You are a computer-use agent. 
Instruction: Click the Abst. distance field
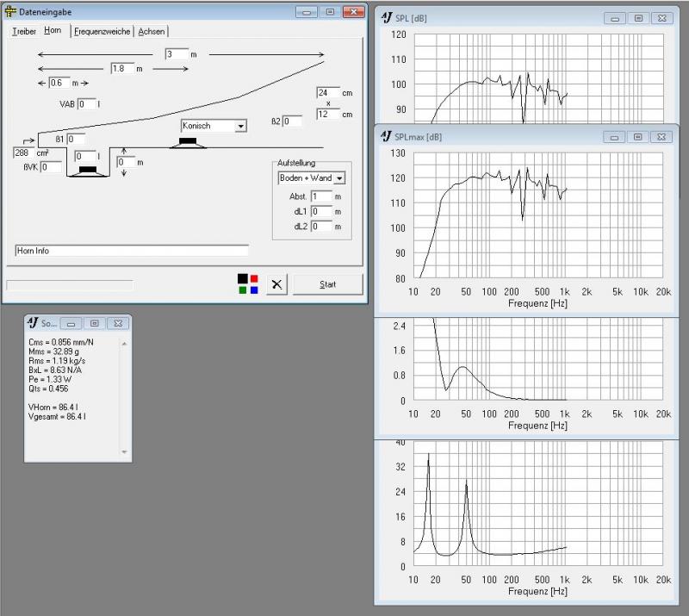pos(321,196)
